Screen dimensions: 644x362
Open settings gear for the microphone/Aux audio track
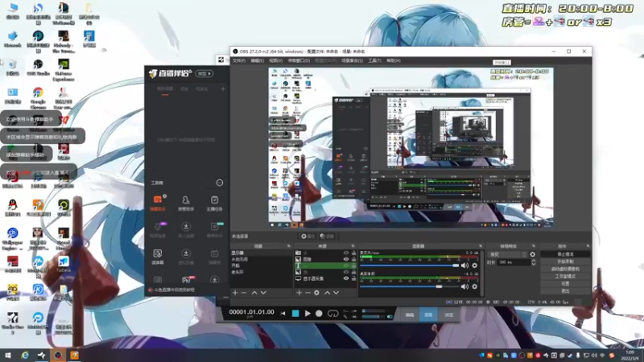475,265
